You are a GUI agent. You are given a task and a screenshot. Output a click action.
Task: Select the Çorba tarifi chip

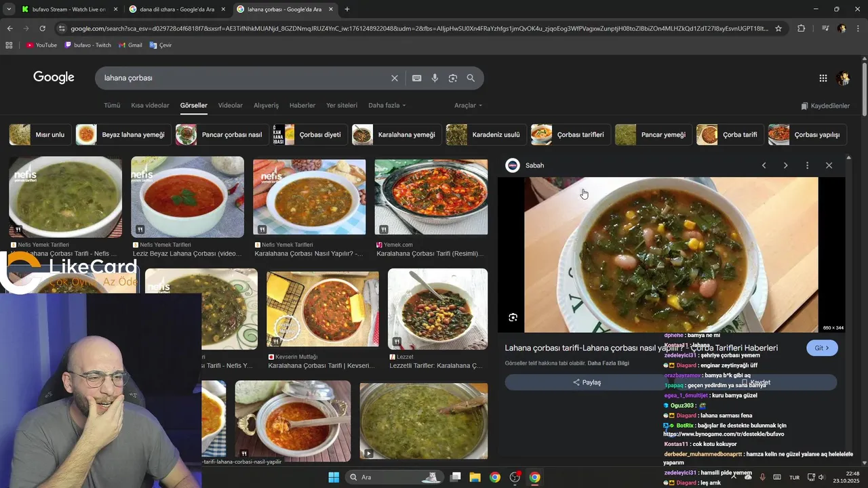pyautogui.click(x=730, y=135)
